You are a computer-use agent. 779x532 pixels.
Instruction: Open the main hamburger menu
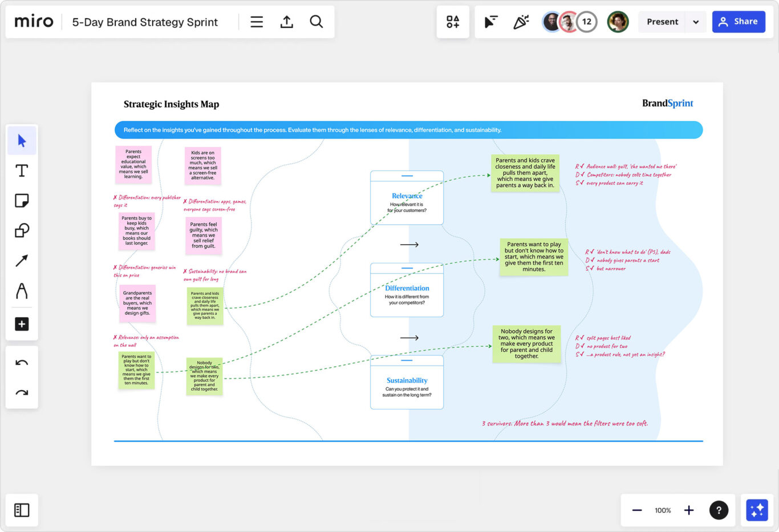[257, 22]
